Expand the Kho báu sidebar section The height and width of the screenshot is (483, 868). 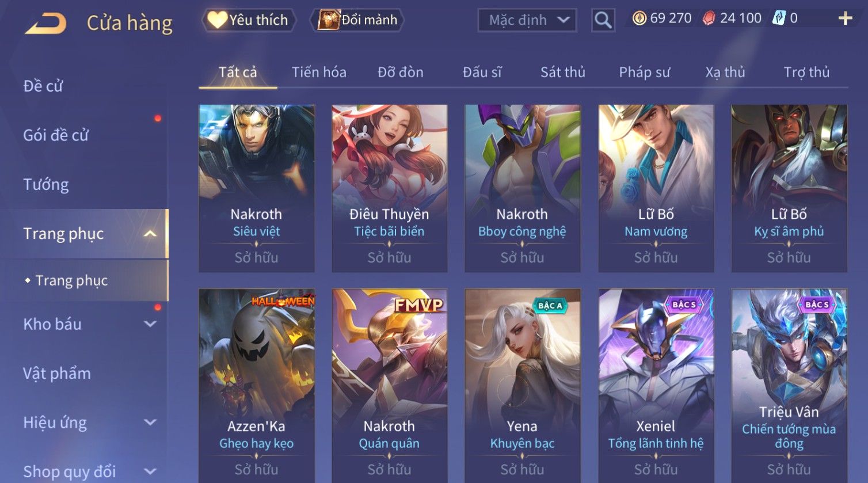coord(150,324)
